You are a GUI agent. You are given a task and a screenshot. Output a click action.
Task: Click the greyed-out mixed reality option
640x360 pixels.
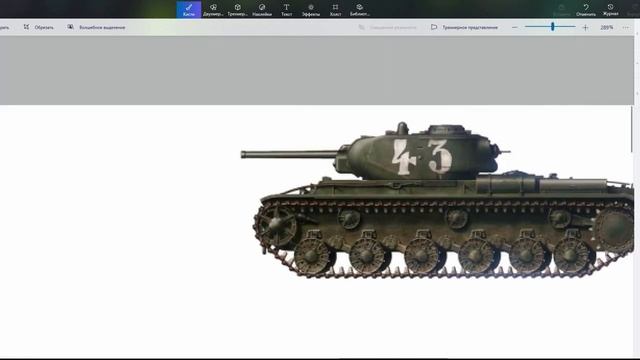point(387,27)
